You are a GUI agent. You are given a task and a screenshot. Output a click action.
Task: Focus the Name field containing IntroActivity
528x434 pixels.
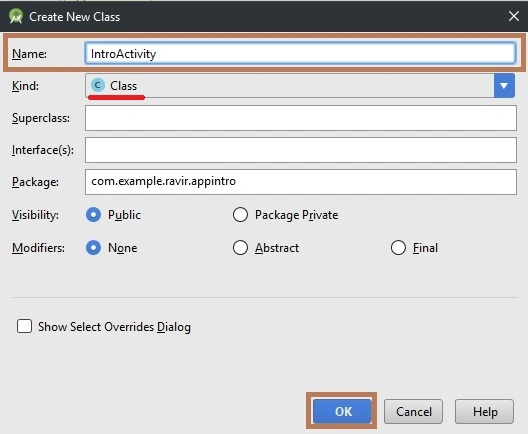[300, 53]
